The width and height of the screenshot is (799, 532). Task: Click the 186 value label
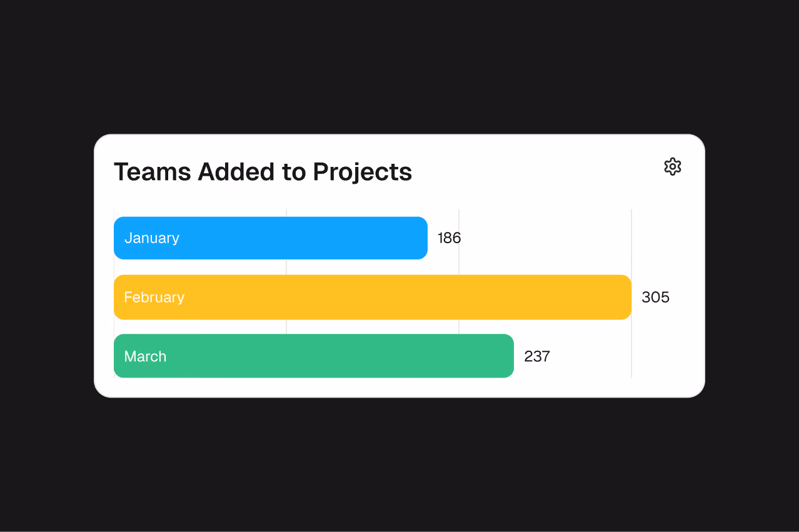(449, 238)
